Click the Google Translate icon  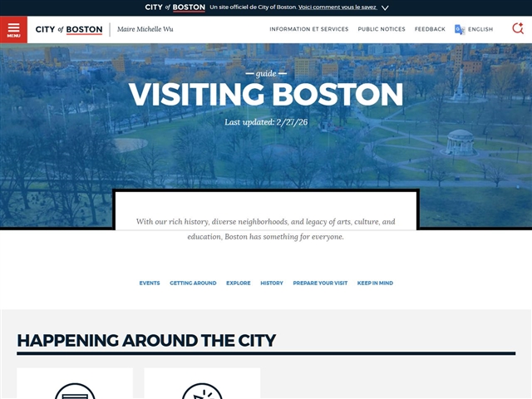[460, 30]
